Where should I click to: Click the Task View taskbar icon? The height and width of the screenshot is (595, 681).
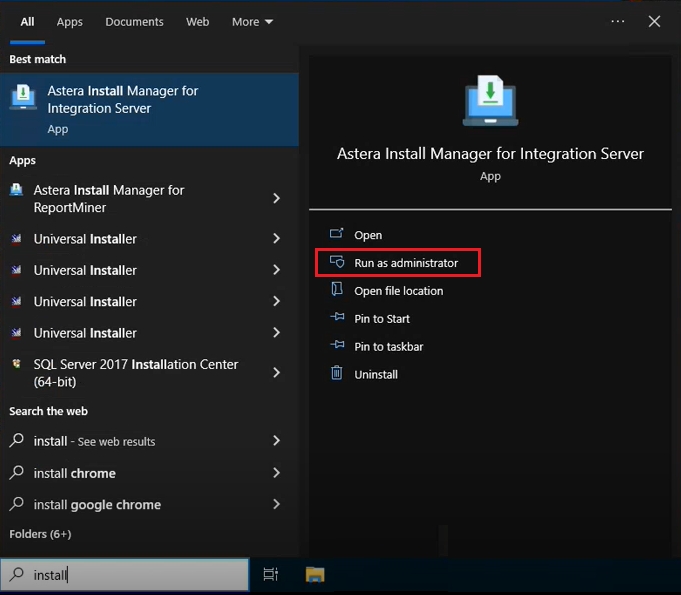270,574
